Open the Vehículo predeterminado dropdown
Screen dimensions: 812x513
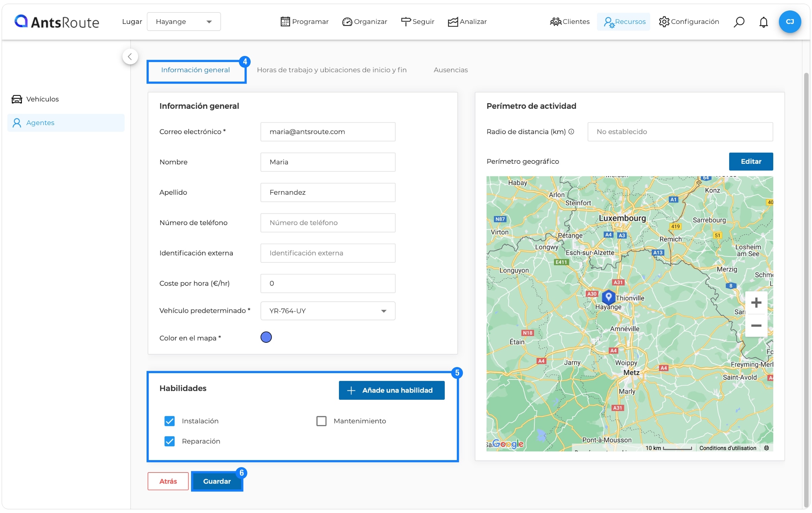328,311
